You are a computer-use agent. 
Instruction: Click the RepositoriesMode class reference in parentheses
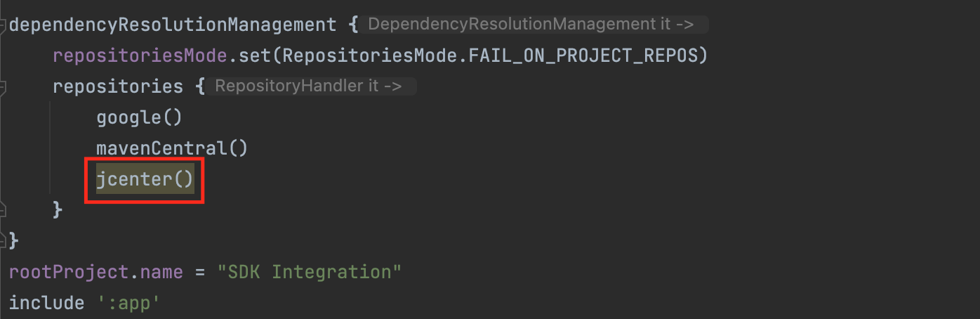369,56
